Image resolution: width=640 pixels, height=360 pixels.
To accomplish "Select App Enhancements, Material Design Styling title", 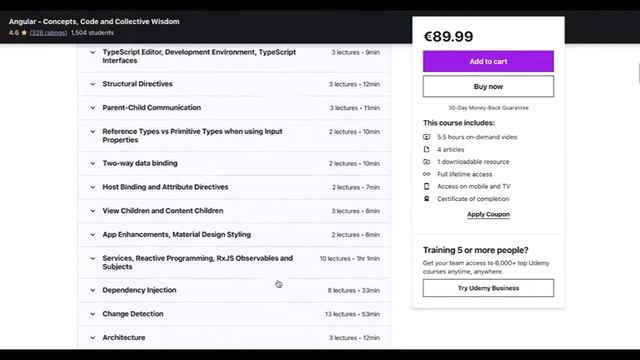I will coord(176,235).
